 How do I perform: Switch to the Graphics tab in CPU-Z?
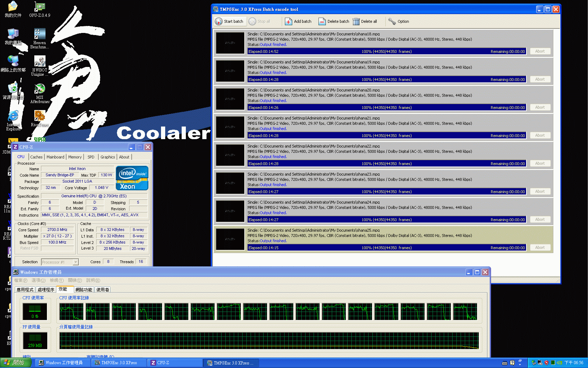click(x=107, y=157)
